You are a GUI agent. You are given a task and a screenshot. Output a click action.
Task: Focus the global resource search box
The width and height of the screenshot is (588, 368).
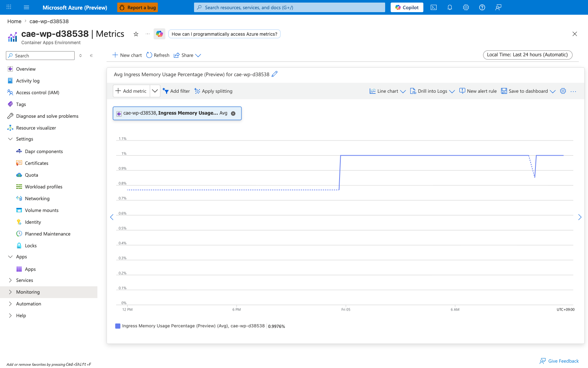pos(290,7)
